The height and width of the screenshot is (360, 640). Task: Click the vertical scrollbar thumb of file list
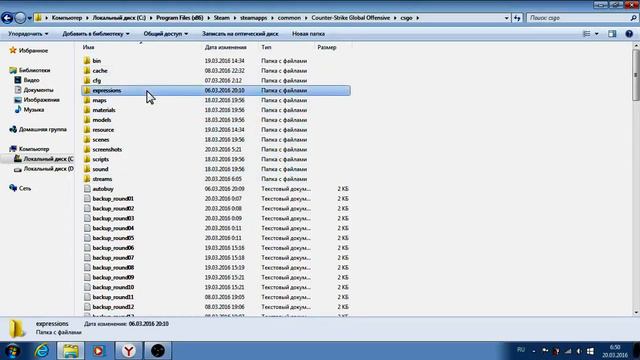click(636, 75)
